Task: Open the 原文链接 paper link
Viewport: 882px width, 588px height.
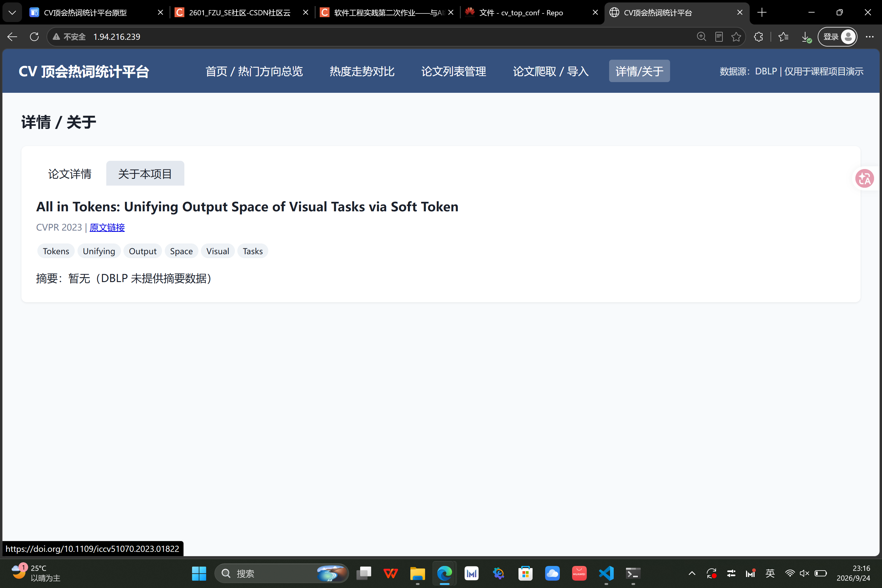Action: [107, 228]
